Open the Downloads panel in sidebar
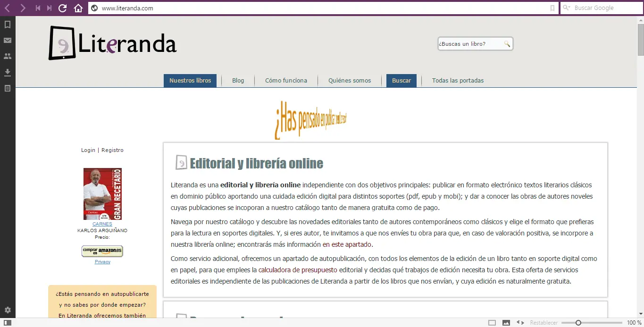The width and height of the screenshot is (644, 327). [x=8, y=72]
